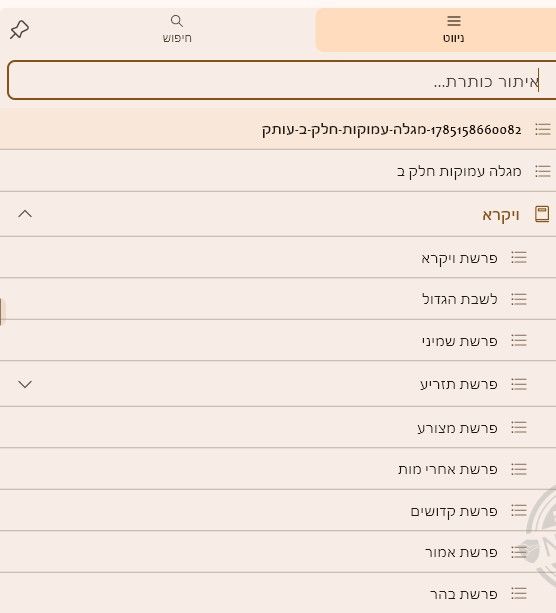
Task: Click list icon next to לשבת הגדול
Action: click(519, 299)
